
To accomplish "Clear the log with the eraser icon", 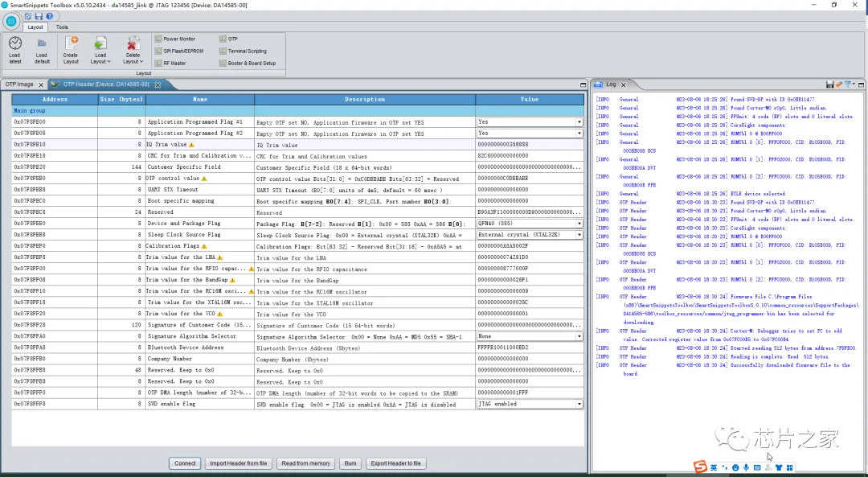I will [x=838, y=84].
